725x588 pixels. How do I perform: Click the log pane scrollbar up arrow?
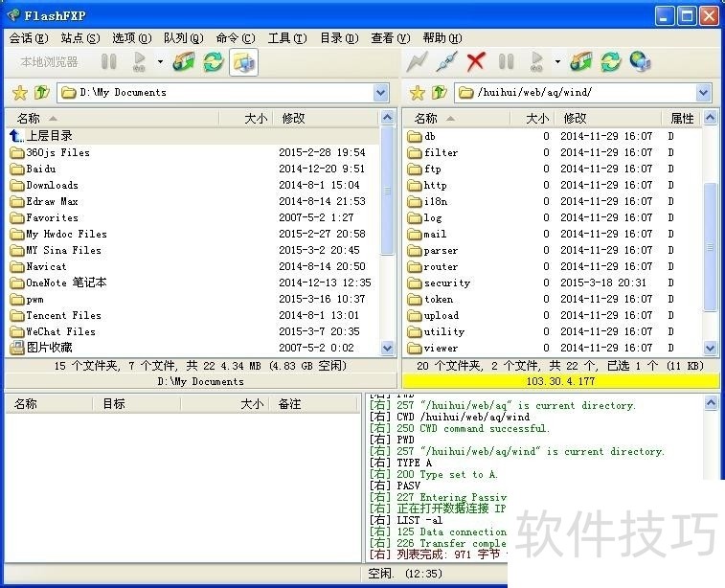[711, 403]
